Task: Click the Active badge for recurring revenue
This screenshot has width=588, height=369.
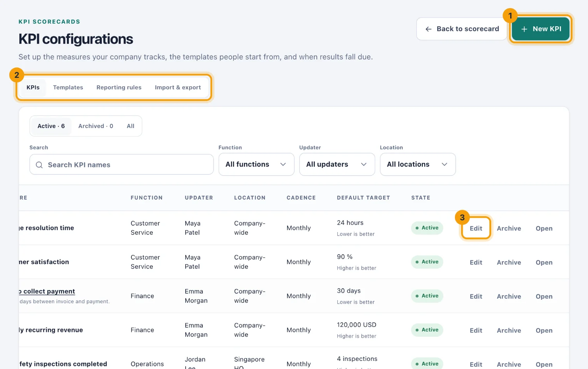Action: coord(427,330)
